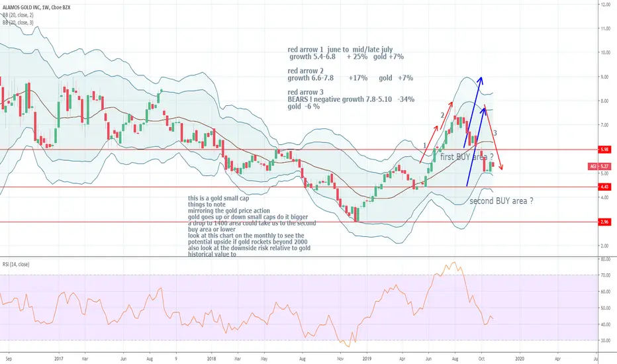Click the 2020 label on time axis
Viewport: 617px width, 364px height.
520,359
